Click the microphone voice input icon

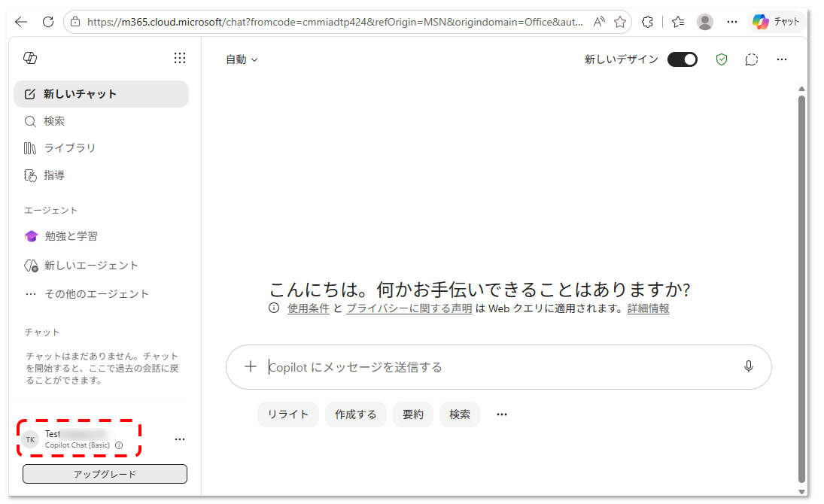tap(749, 367)
